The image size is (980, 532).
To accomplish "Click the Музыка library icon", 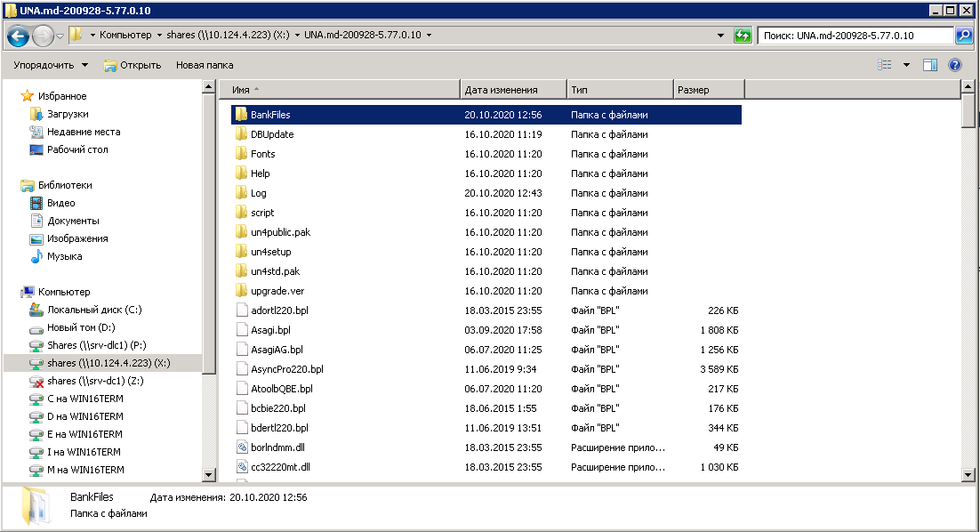I will click(x=36, y=256).
